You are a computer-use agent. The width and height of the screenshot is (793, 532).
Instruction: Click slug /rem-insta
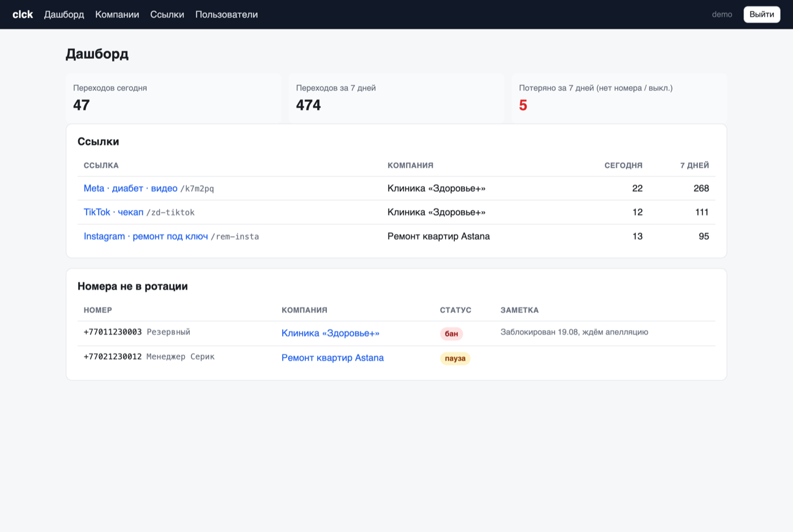pos(235,237)
